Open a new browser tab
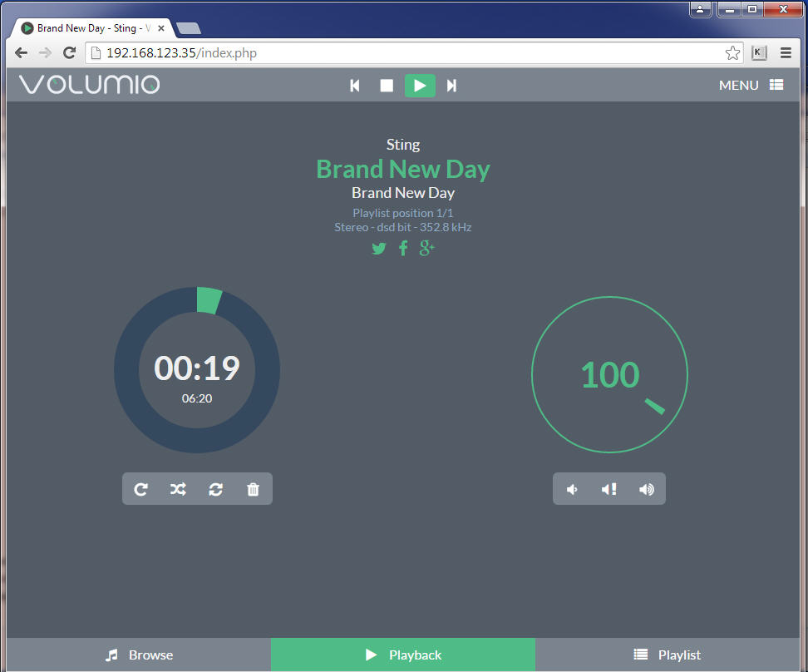808x672 pixels. (x=189, y=28)
